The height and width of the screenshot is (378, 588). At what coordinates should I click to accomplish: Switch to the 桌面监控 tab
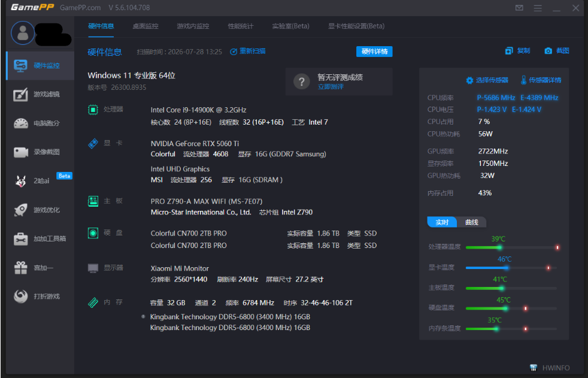point(146,26)
